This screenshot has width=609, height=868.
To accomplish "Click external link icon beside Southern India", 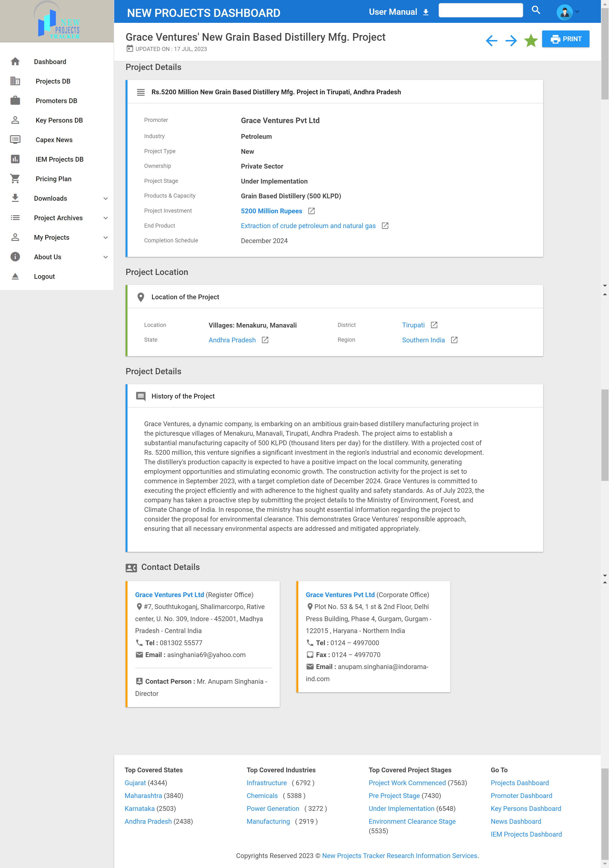I will 454,340.
